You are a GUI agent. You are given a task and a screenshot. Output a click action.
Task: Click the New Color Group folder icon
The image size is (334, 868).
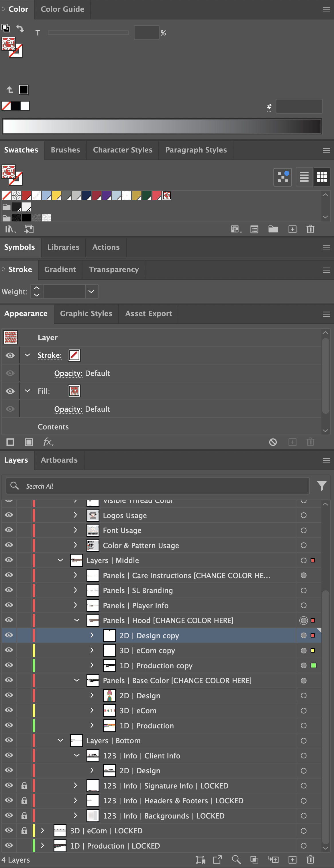pos(273,229)
